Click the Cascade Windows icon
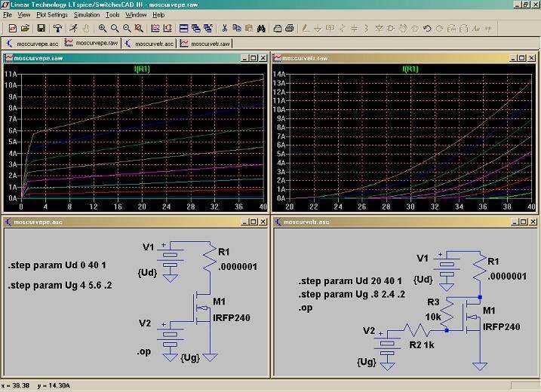This screenshot has height=392, width=541. (x=195, y=29)
